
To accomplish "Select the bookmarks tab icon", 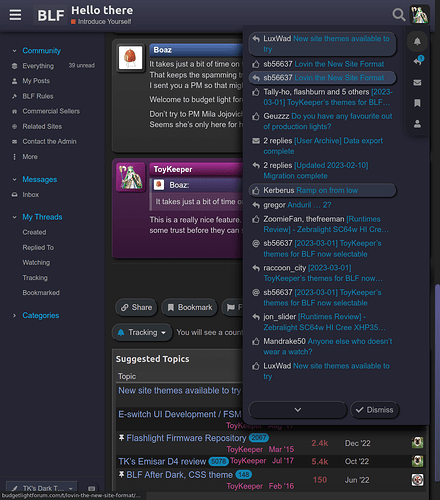I will 417,103.
